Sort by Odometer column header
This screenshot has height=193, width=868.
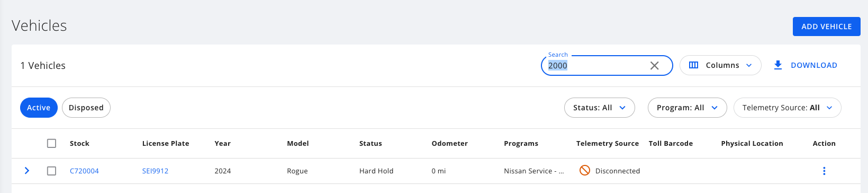click(449, 143)
